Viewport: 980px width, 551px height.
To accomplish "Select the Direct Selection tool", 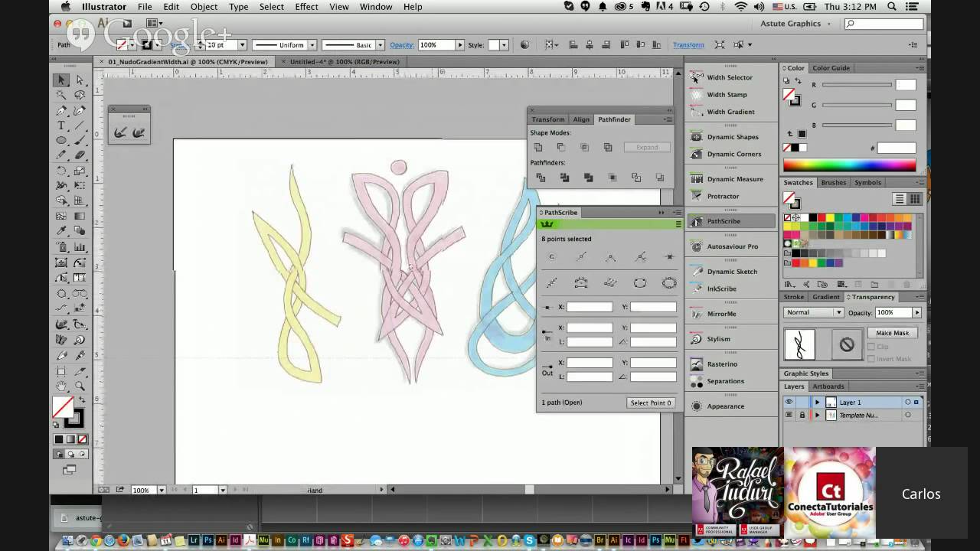I will (x=80, y=80).
